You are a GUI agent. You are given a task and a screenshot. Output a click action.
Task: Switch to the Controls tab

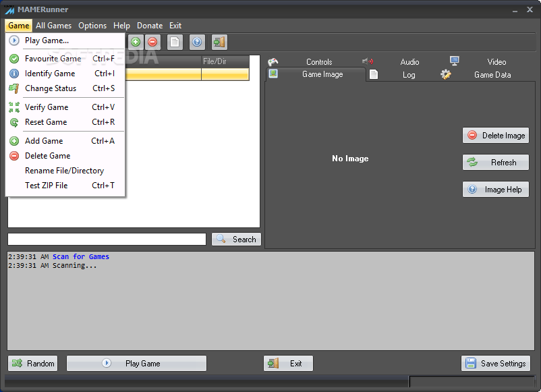319,62
